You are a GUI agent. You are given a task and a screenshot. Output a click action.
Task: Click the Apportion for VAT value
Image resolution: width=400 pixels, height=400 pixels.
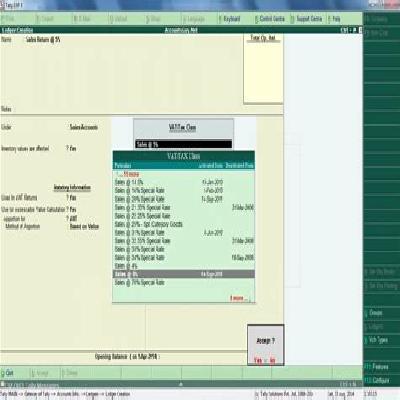point(73,218)
